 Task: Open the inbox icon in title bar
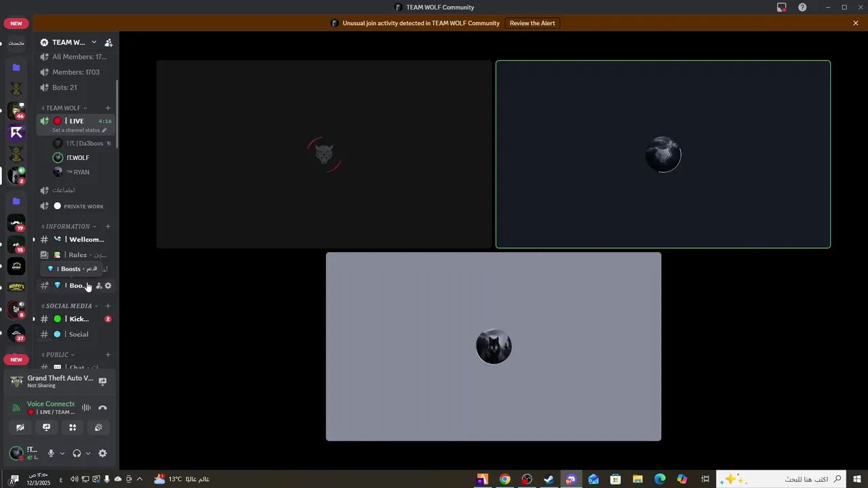781,7
